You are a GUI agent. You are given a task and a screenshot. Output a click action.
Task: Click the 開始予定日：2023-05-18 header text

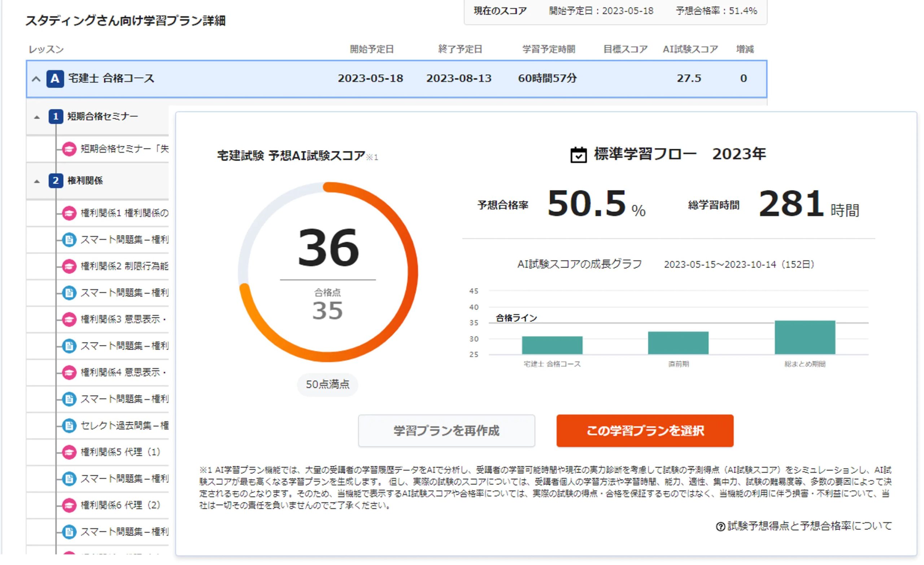(601, 11)
